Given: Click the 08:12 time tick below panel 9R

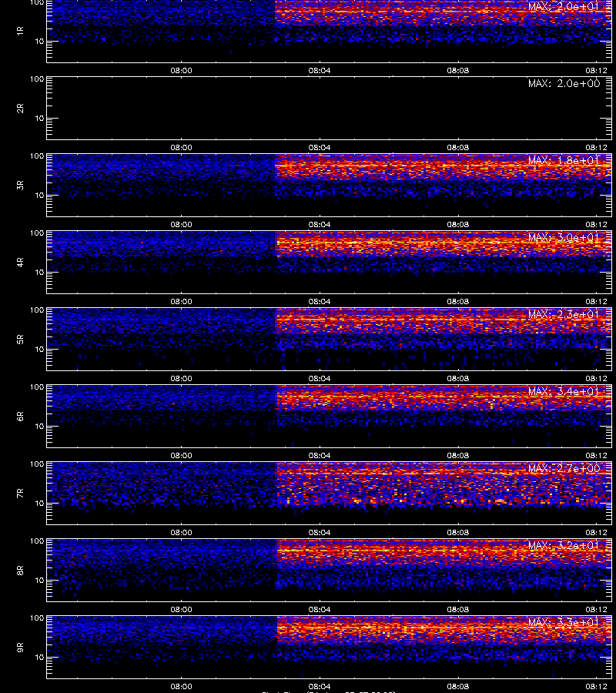Looking at the screenshot, I should 596,686.
